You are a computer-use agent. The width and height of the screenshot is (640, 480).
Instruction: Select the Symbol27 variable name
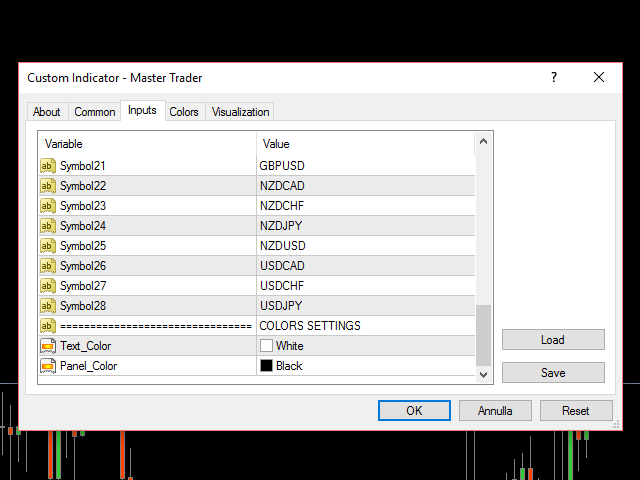(x=83, y=286)
